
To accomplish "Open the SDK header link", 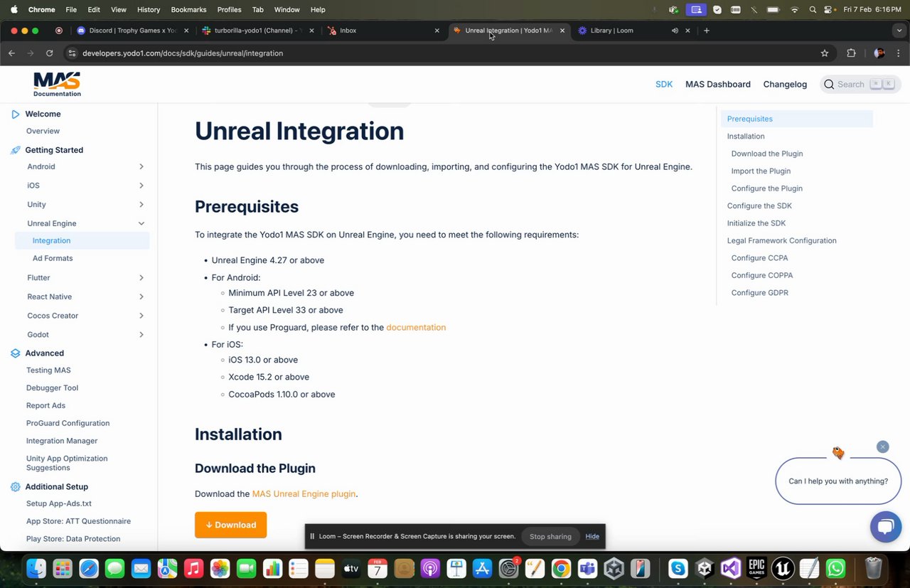I will point(664,85).
